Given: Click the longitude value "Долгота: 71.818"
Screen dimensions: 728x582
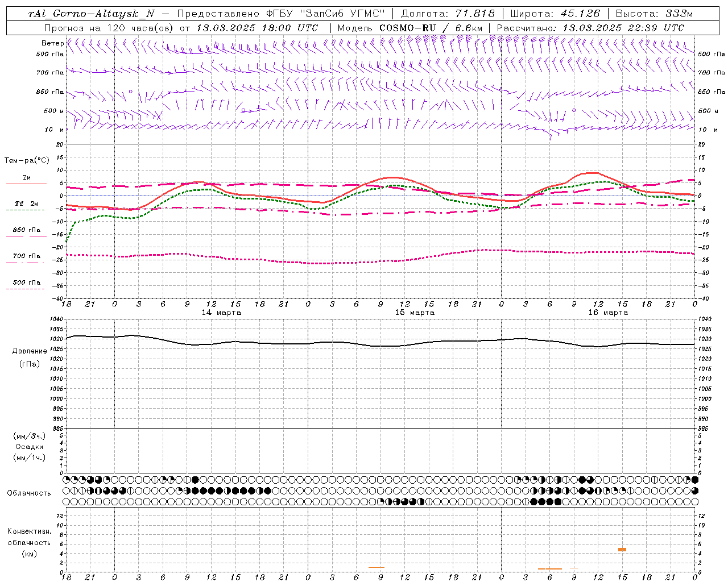Looking at the screenshot, I should pyautogui.click(x=448, y=14).
